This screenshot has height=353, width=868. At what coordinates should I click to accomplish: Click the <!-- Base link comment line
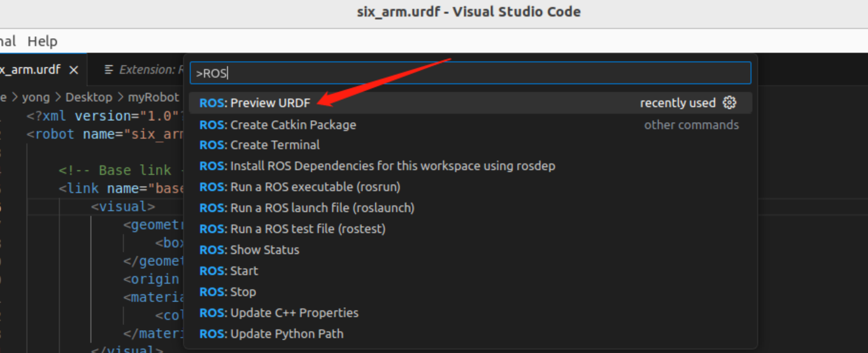pos(121,170)
